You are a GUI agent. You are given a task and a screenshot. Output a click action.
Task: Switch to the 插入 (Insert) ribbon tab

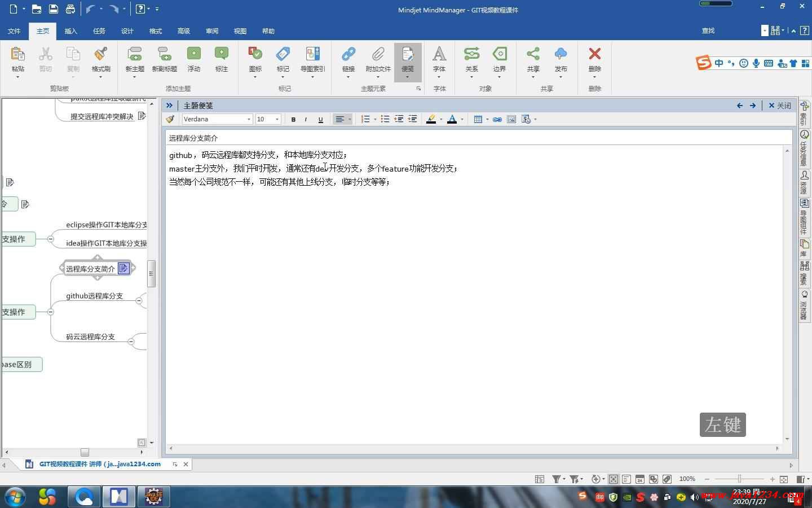click(x=71, y=31)
